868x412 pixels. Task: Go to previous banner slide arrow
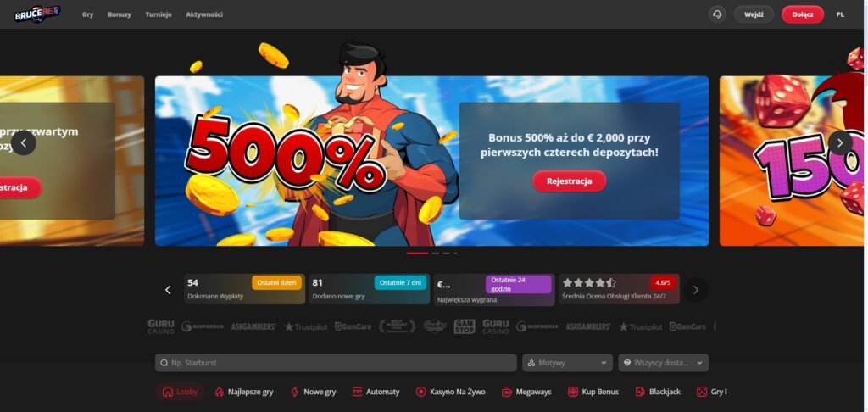pos(24,143)
